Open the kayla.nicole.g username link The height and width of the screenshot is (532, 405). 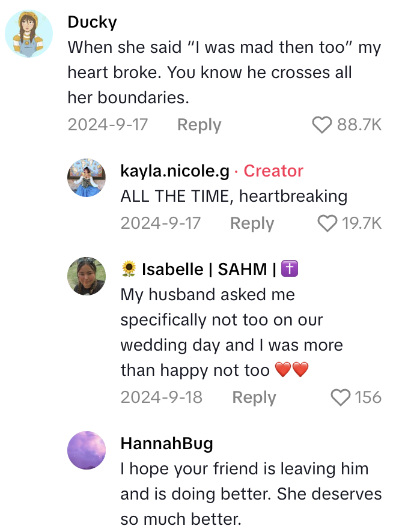pyautogui.click(x=175, y=171)
